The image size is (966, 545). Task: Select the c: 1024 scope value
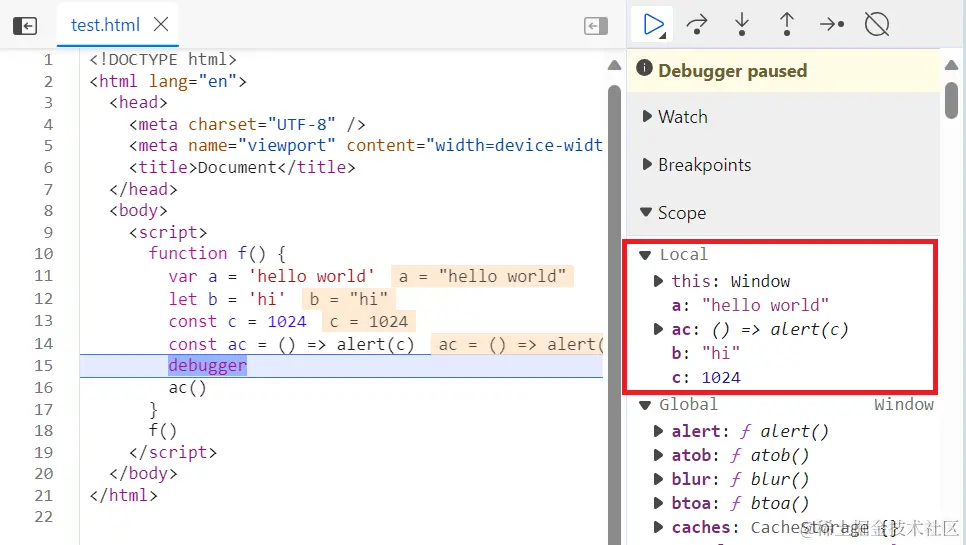tap(706, 377)
